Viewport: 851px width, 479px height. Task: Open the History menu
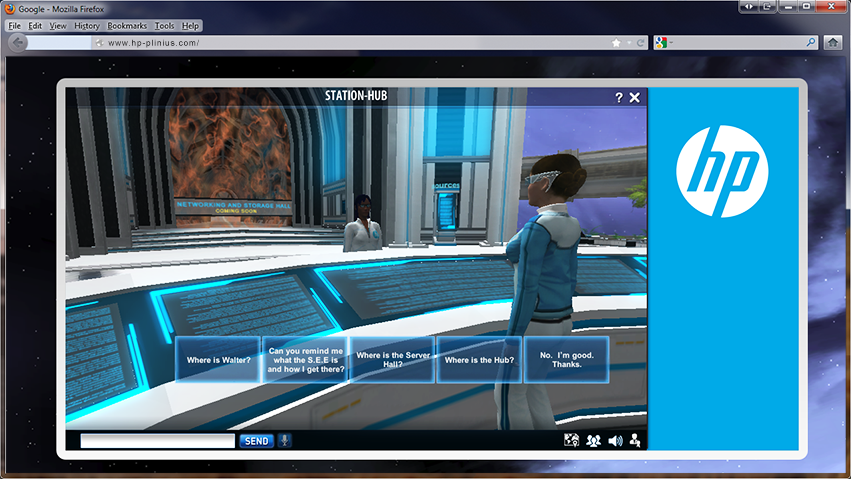pyautogui.click(x=87, y=25)
